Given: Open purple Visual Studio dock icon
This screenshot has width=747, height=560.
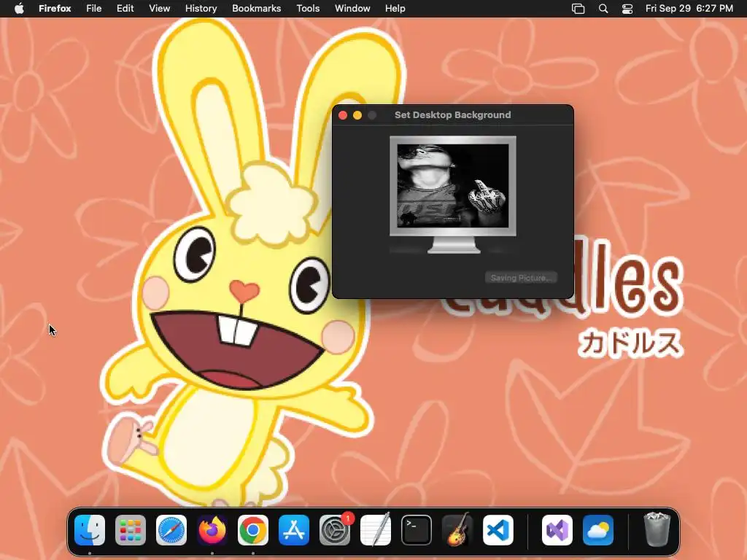Looking at the screenshot, I should pyautogui.click(x=557, y=530).
